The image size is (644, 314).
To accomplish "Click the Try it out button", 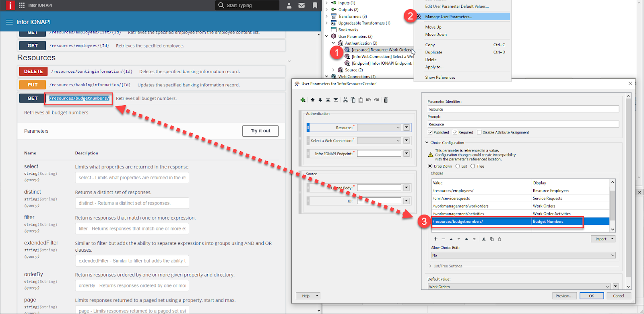I will 260,131.
